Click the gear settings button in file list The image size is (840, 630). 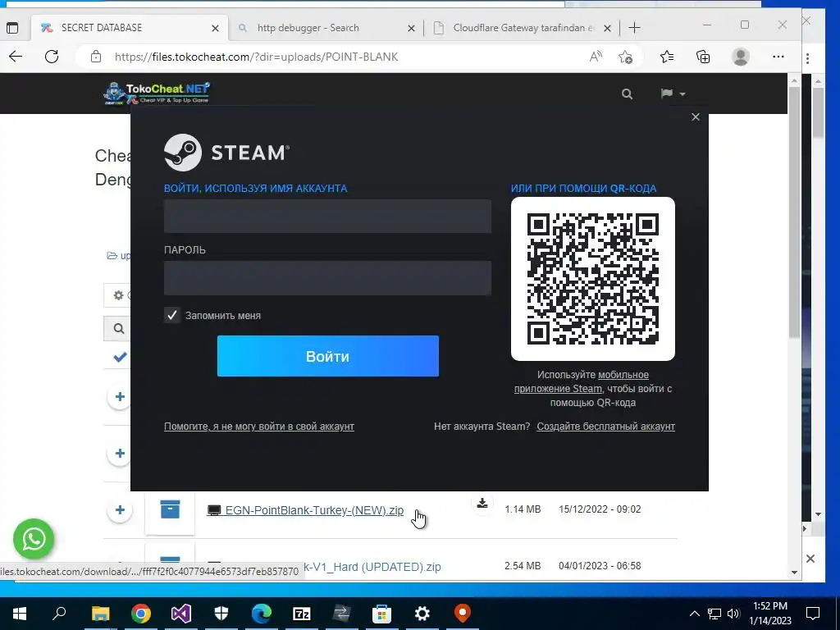[x=118, y=295]
